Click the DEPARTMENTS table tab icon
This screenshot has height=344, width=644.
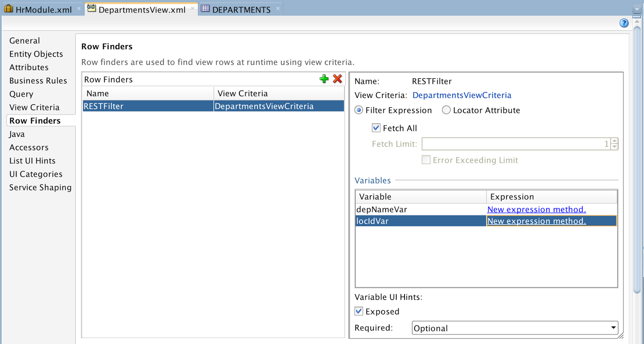point(205,8)
